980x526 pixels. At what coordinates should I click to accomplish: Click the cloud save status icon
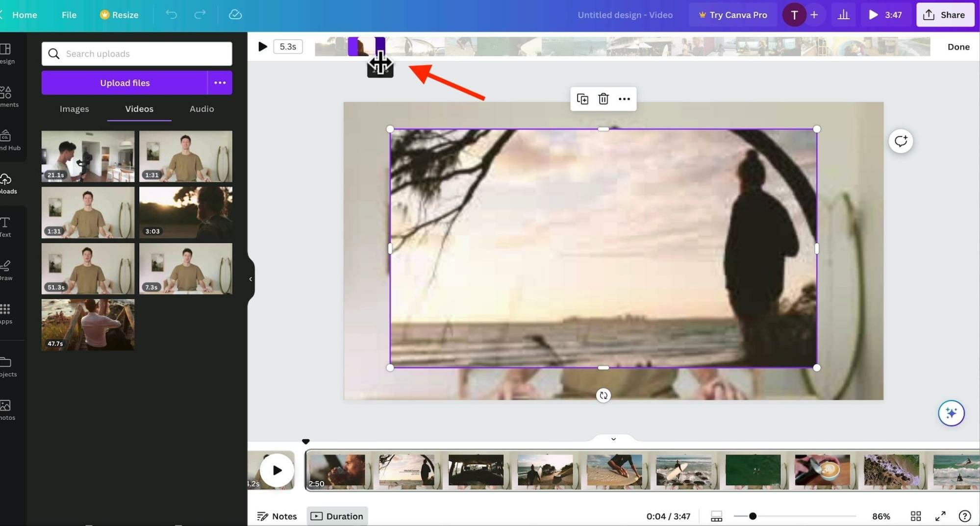click(235, 15)
